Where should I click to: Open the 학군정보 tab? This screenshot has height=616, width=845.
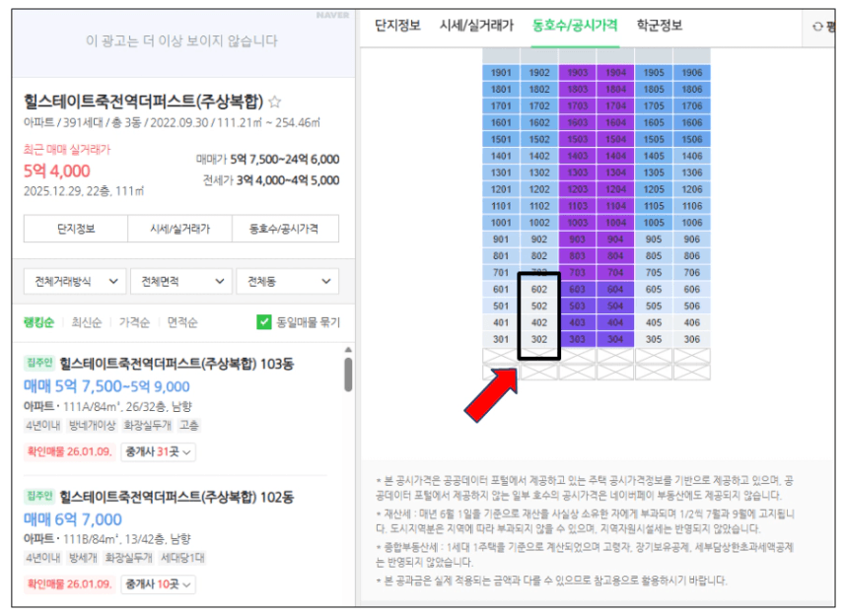pos(660,26)
